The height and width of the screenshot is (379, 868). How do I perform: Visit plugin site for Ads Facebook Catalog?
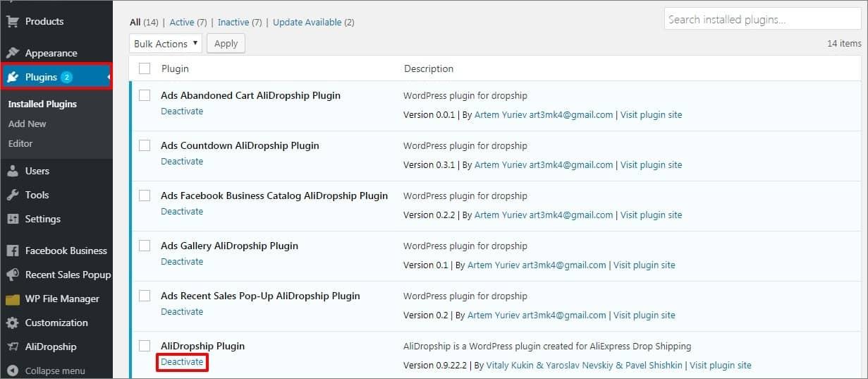pos(651,215)
